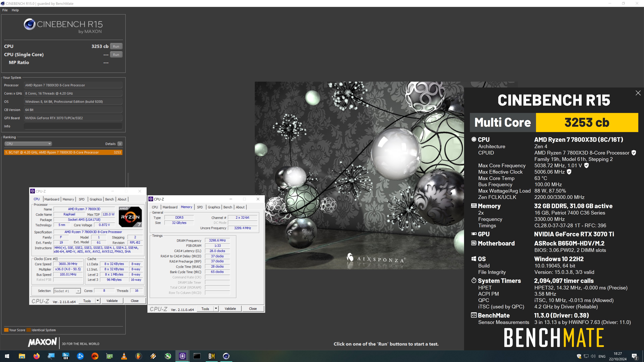Close the BenchMate result overlay with the X
This screenshot has height=362, width=644.
tap(638, 93)
